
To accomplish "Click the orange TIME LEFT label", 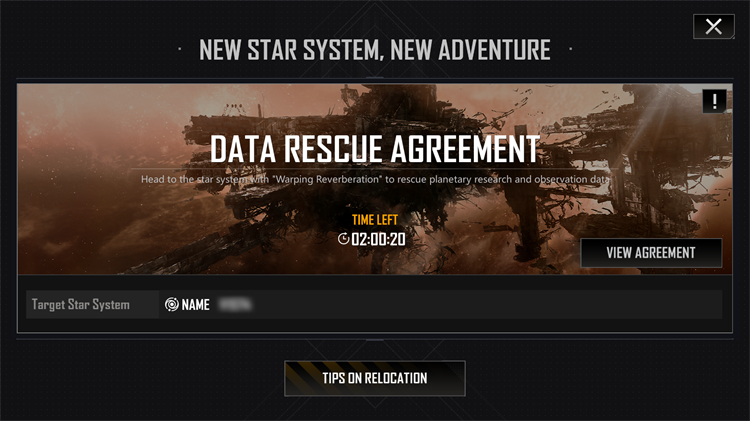I will click(375, 220).
